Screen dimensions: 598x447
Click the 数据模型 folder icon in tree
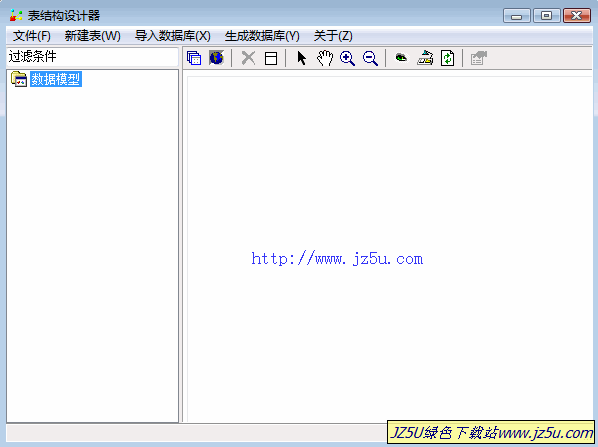[x=19, y=79]
